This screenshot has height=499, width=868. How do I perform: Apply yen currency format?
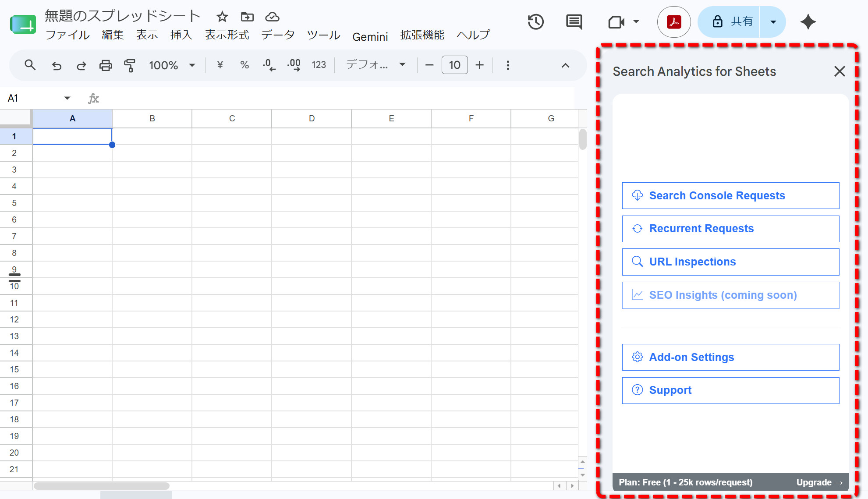tap(220, 65)
